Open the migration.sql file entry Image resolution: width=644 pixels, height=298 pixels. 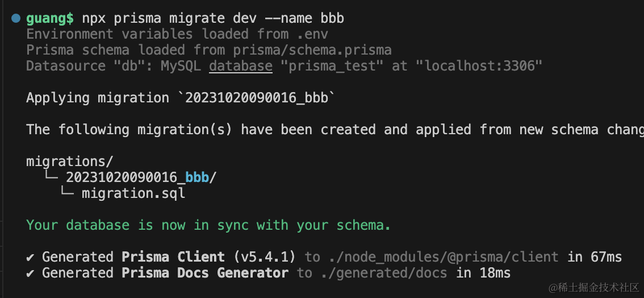point(133,193)
